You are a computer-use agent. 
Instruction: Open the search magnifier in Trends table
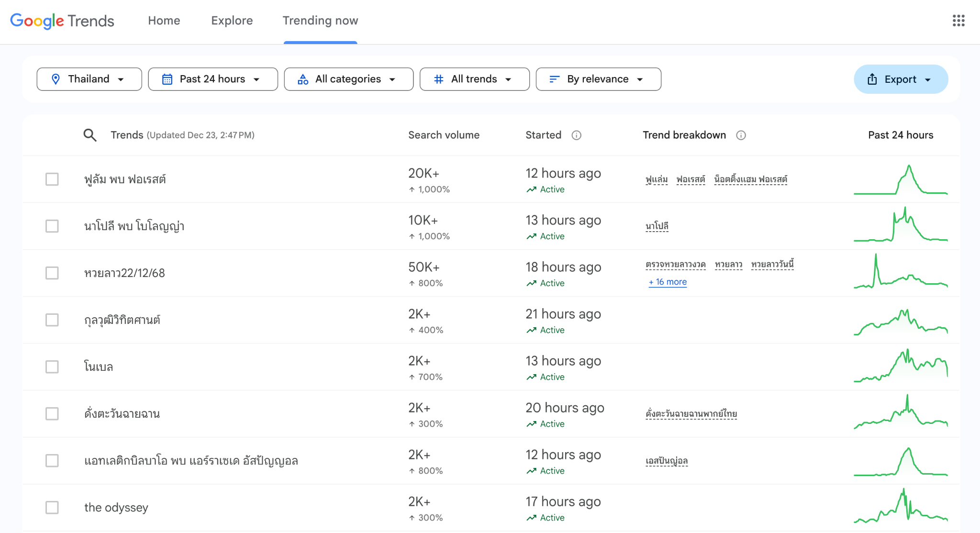click(x=90, y=135)
